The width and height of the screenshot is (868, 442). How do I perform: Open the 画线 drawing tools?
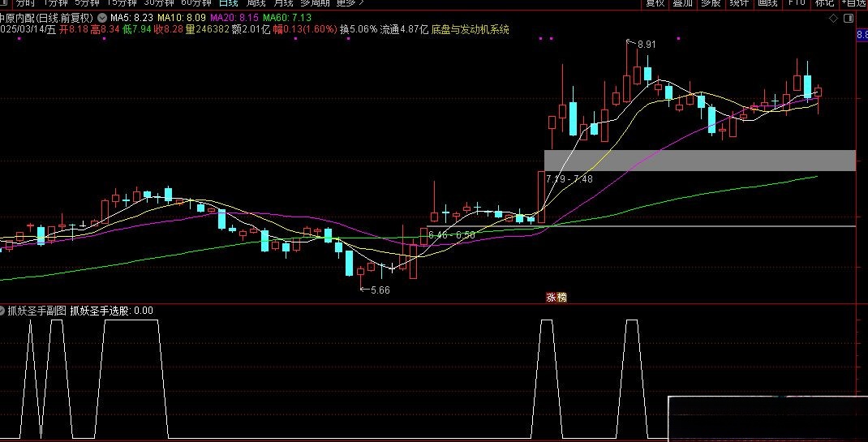pos(767,3)
